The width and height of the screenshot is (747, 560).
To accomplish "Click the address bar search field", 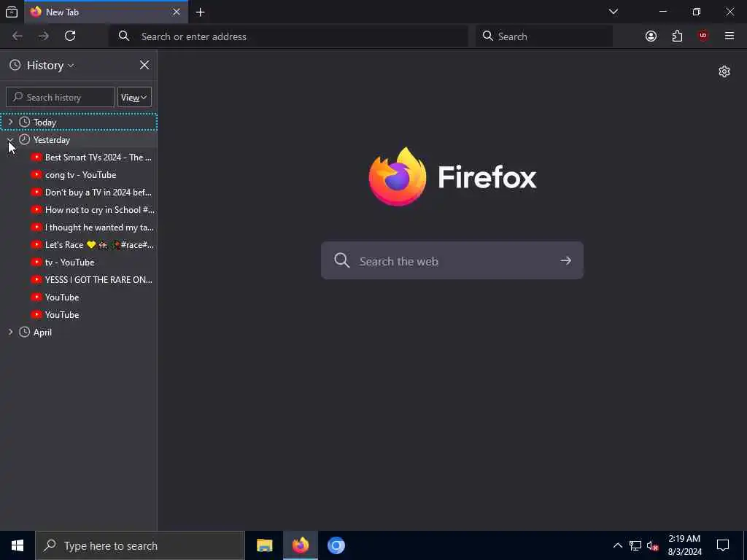I will (288, 36).
